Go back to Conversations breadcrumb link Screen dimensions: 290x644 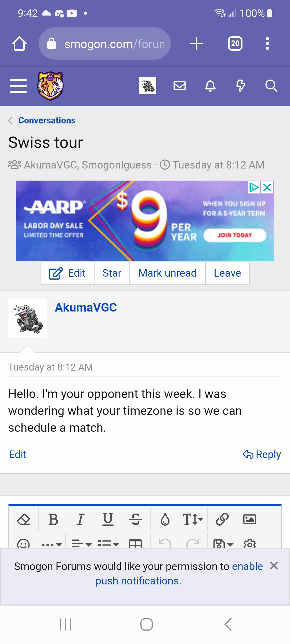[47, 120]
